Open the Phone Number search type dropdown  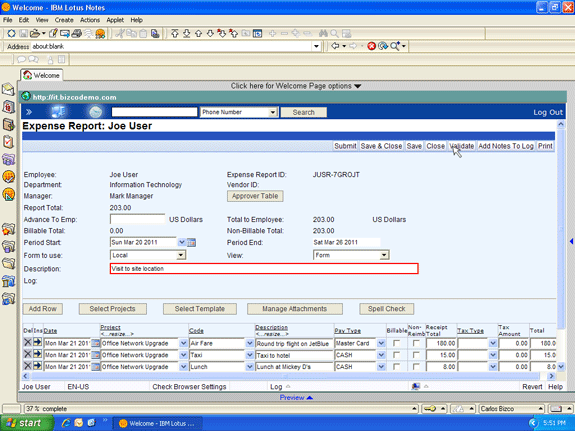pos(272,112)
